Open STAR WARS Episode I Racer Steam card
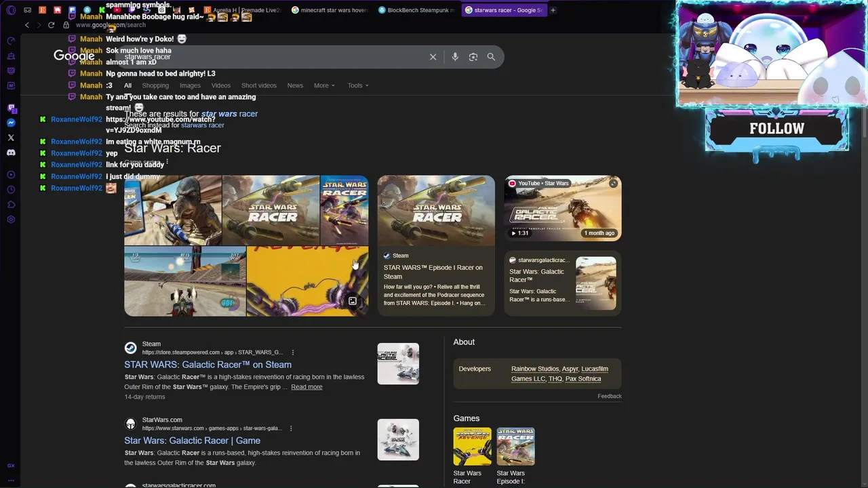 pyautogui.click(x=436, y=245)
